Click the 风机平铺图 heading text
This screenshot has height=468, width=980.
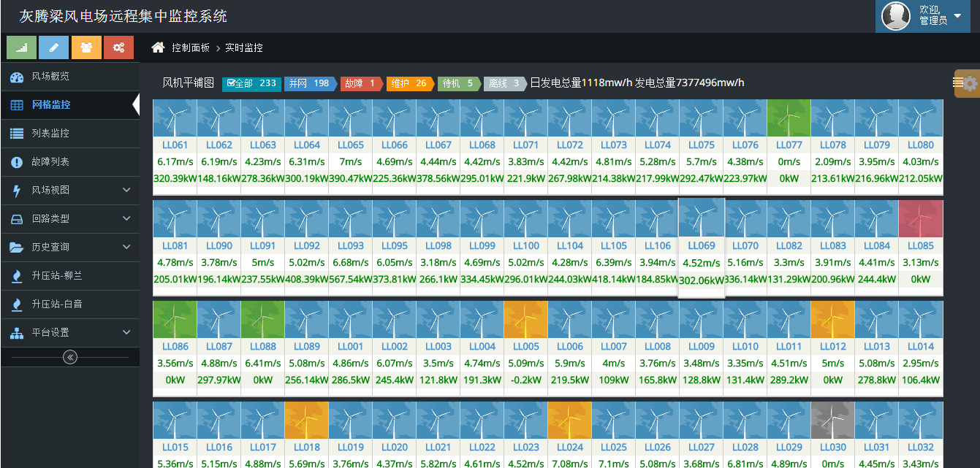pos(188,83)
